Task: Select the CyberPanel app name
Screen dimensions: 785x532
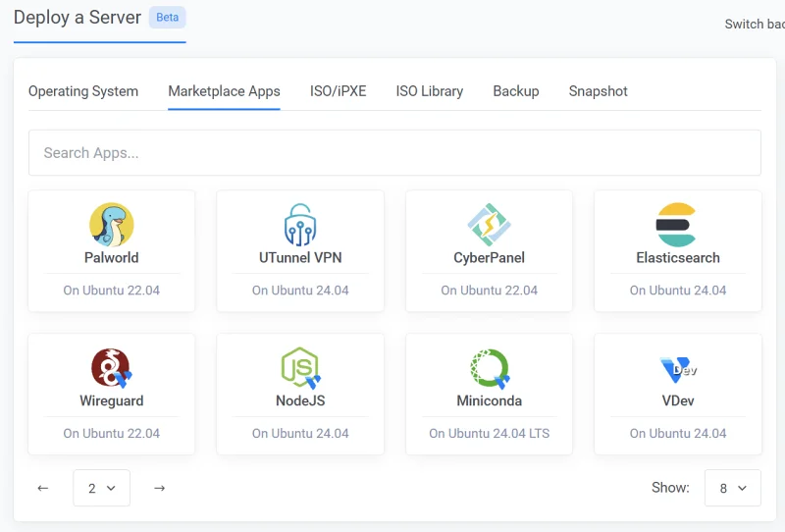Action: 489,257
